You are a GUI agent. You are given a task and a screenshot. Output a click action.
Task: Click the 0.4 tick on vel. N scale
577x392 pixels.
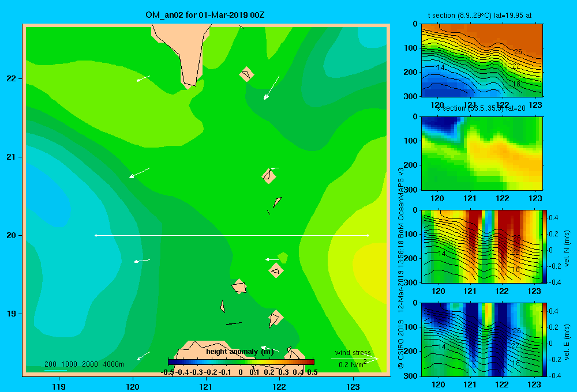[x=553, y=218]
